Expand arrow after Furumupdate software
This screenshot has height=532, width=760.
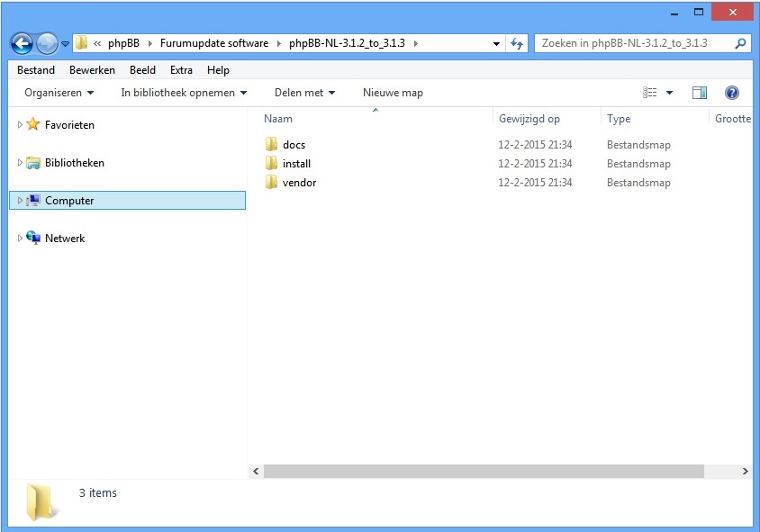pyautogui.click(x=279, y=43)
